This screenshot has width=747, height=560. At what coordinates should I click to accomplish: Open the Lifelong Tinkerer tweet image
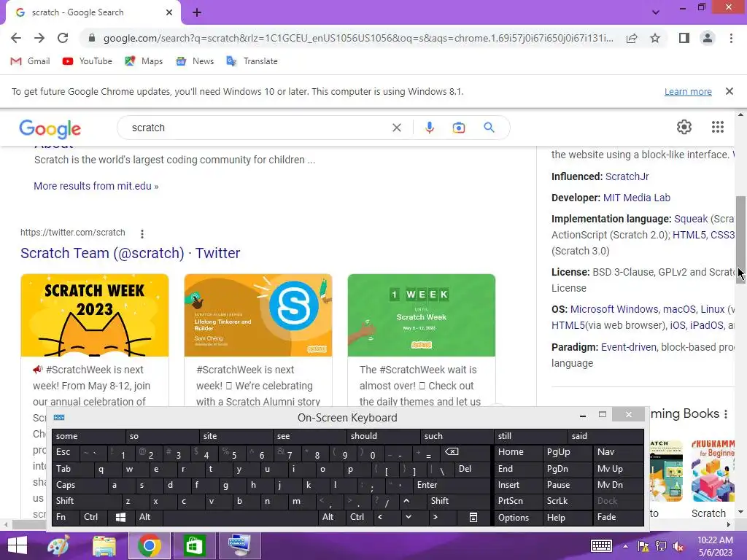[258, 315]
